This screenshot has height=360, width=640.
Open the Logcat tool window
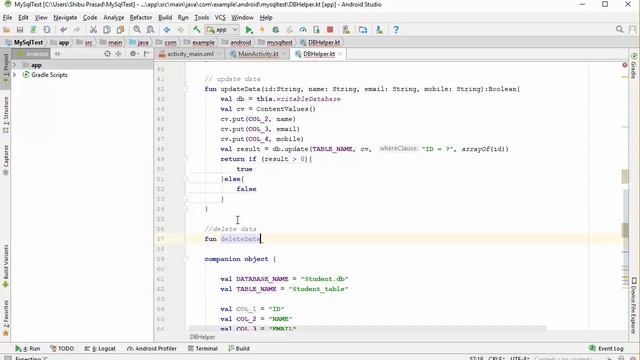pos(100,349)
